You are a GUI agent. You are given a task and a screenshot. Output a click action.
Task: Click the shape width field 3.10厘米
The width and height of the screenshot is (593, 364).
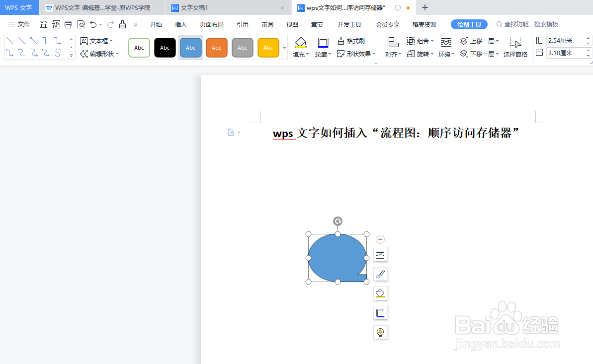[x=566, y=53]
